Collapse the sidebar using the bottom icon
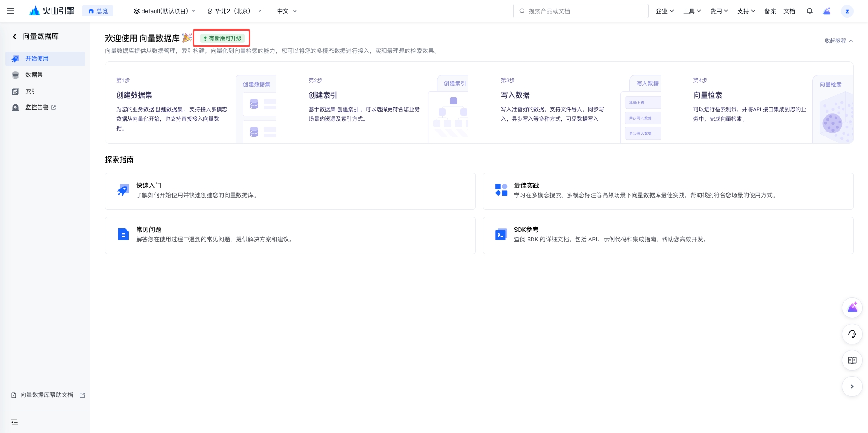The image size is (868, 433). coord(14,422)
